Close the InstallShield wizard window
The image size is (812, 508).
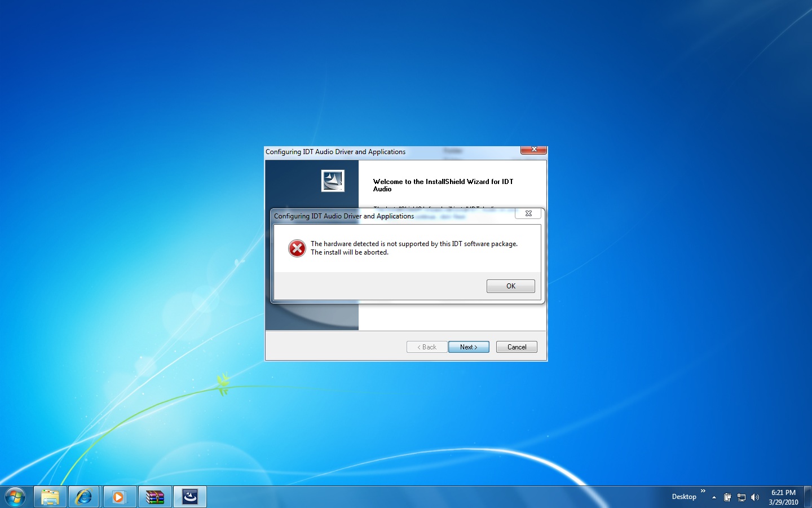click(533, 150)
